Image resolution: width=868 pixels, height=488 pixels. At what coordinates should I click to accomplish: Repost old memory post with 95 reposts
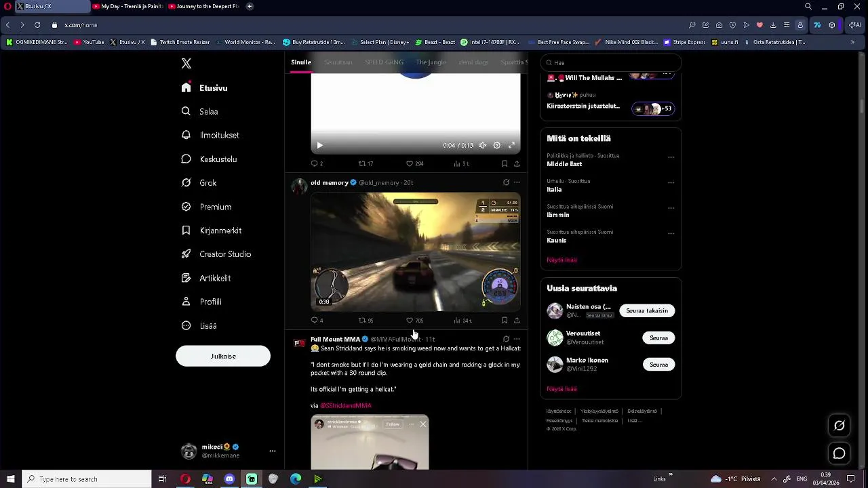(366, 321)
